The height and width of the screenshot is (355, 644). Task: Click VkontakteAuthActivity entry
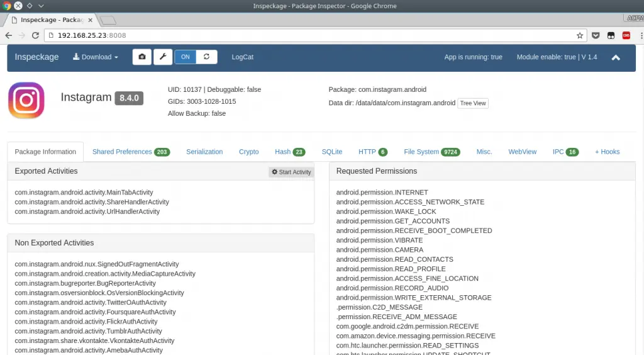pyautogui.click(x=94, y=341)
